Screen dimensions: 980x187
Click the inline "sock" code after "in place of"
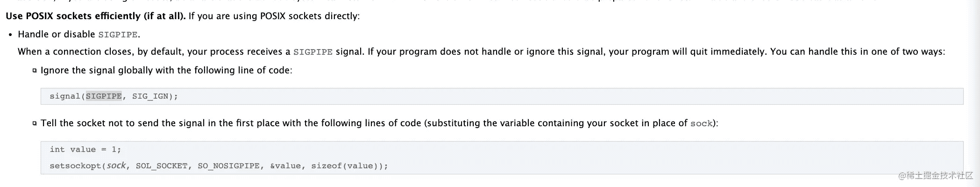click(701, 123)
